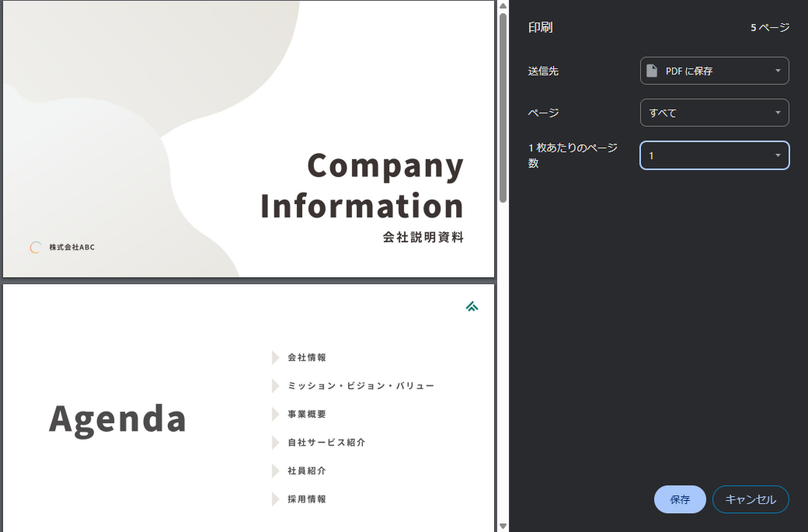Click the green chevron logo on Agenda slide
This screenshot has width=808, height=532.
(x=472, y=307)
